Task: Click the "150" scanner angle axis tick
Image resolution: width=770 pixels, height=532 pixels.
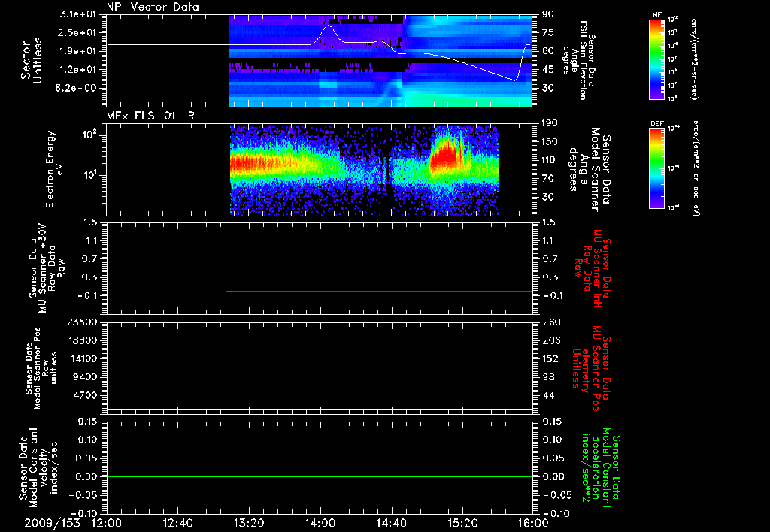Action: click(550, 142)
